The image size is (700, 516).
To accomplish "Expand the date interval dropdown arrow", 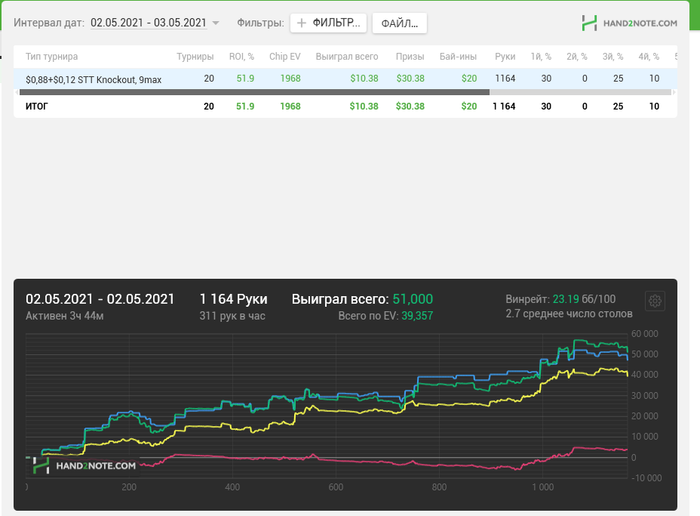I will coord(216,23).
